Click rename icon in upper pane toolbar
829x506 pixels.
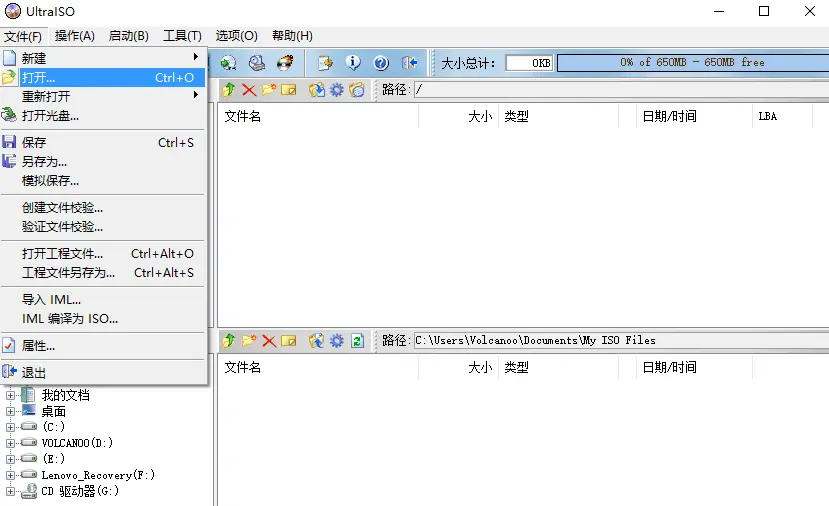(x=289, y=90)
